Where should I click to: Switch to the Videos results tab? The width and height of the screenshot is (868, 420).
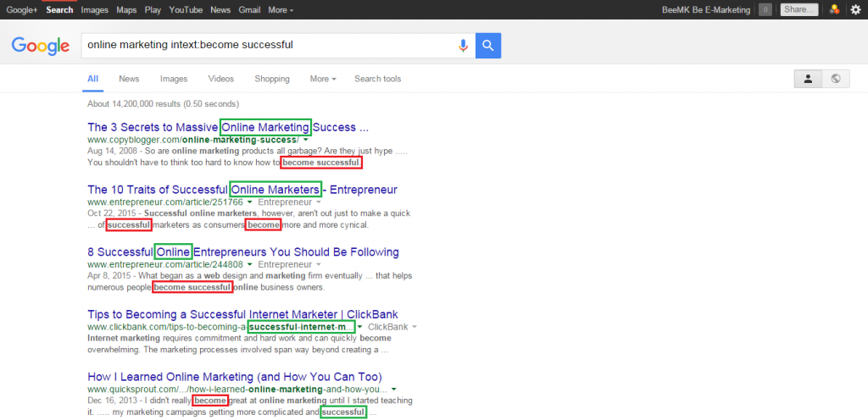click(x=221, y=79)
